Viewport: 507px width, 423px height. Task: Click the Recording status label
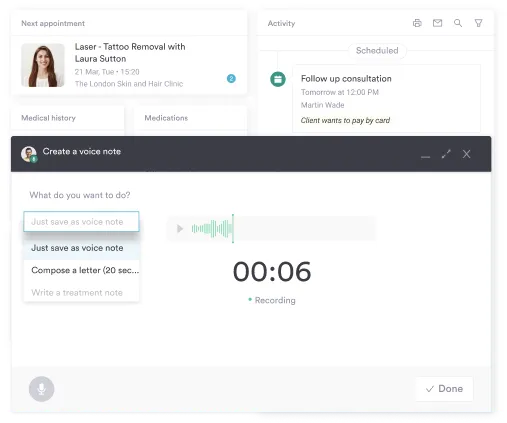click(272, 300)
